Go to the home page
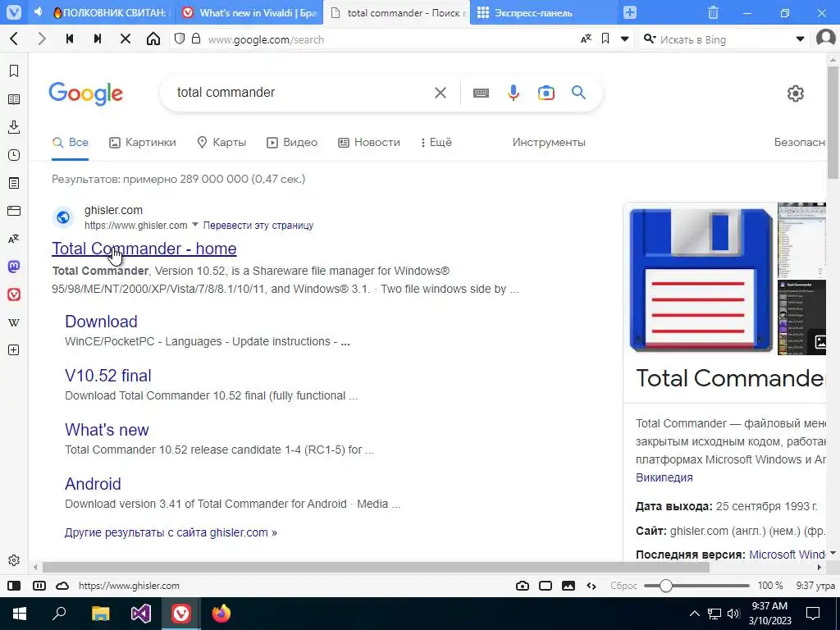840x630 pixels. (x=153, y=39)
